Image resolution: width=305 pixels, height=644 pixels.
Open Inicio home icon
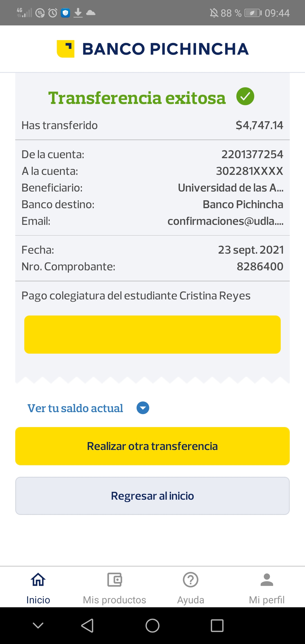tap(38, 580)
